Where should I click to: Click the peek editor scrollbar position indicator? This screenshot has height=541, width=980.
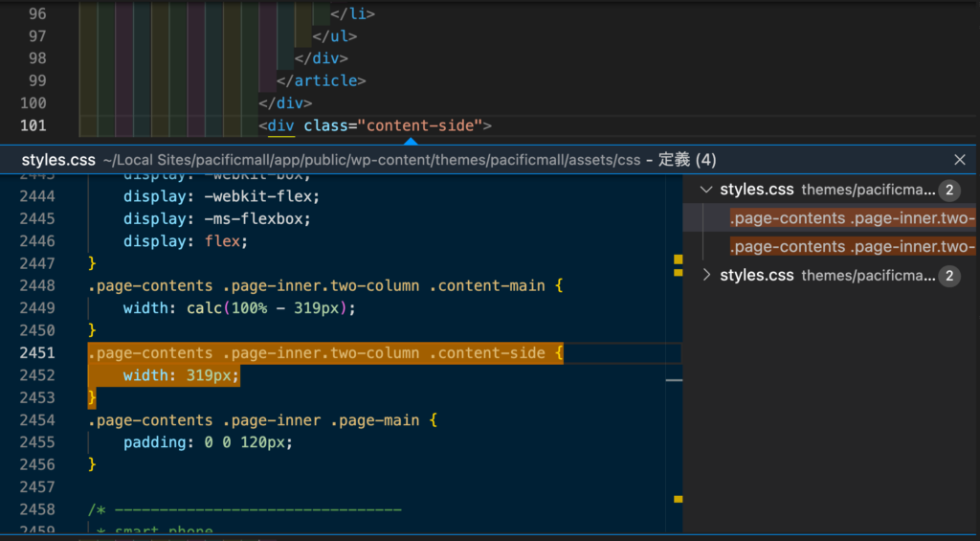[x=674, y=380]
